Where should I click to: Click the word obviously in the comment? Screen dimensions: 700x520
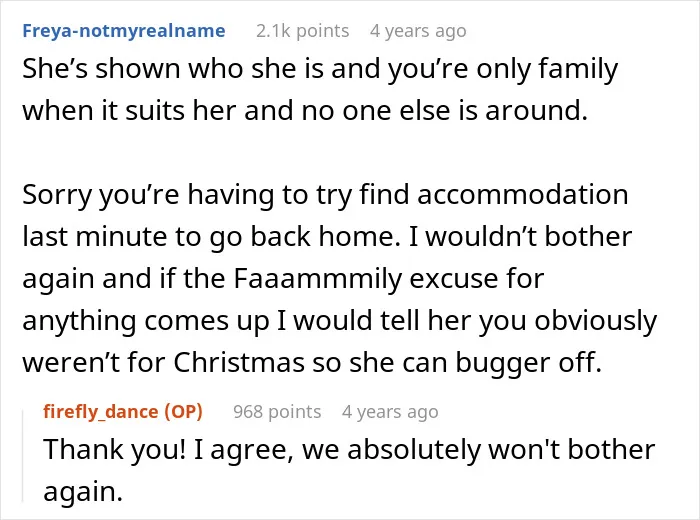[x=596, y=322]
